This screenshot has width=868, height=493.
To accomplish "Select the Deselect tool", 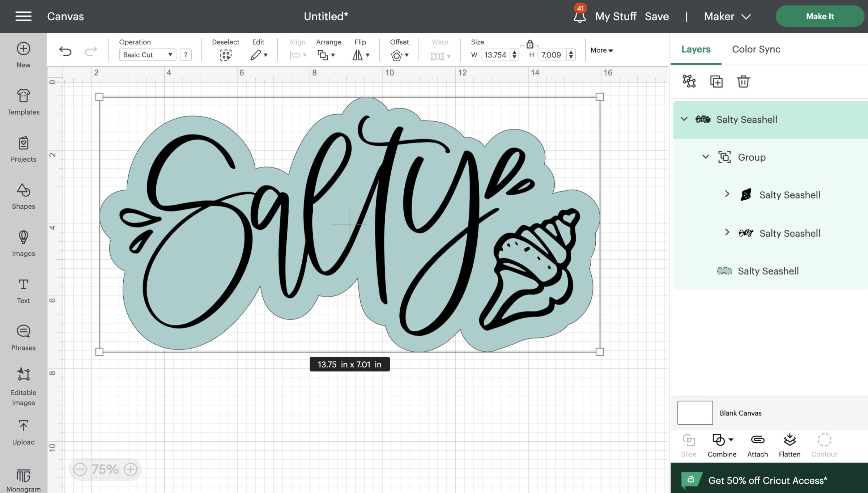I will 225,54.
